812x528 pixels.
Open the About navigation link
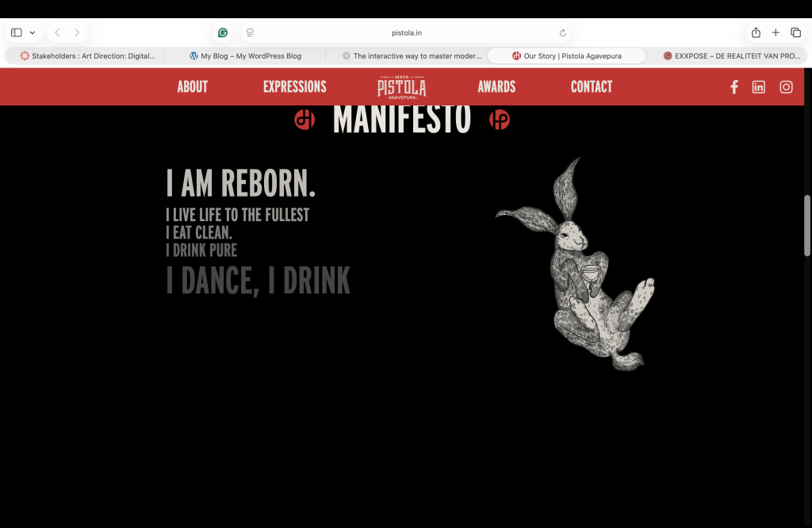(x=192, y=87)
